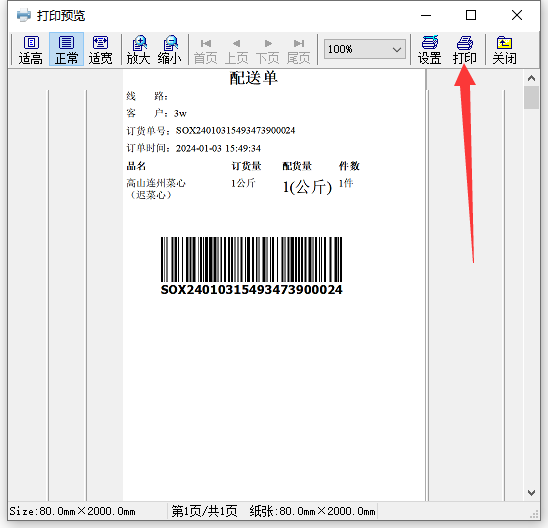The height and width of the screenshot is (528, 548).
Task: Click the 配货量 column header
Action: click(x=297, y=166)
